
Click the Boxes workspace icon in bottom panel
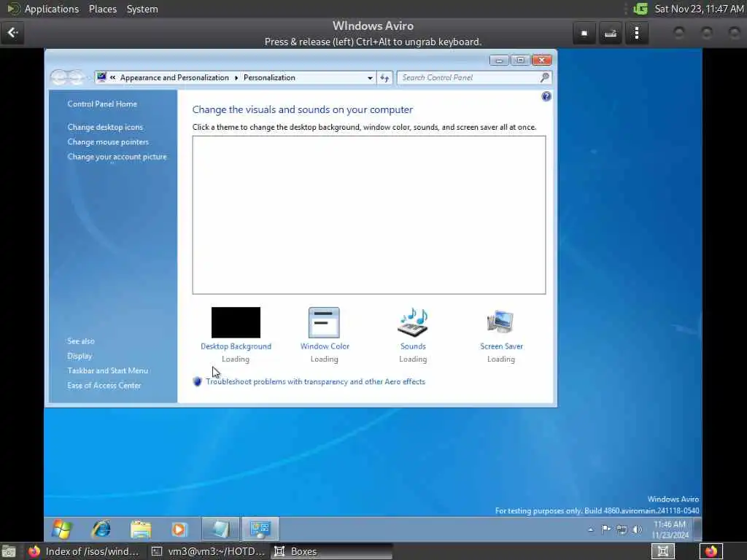point(662,551)
